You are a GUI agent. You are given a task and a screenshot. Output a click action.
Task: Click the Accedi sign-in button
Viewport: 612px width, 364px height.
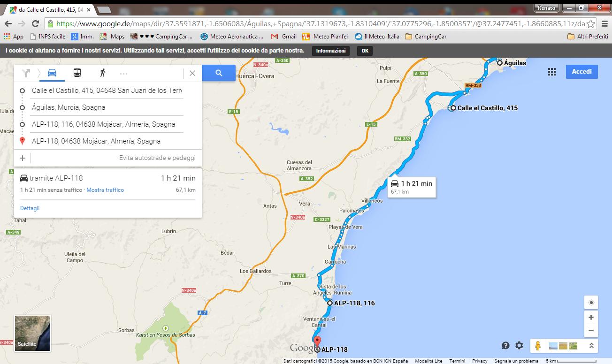tap(582, 72)
